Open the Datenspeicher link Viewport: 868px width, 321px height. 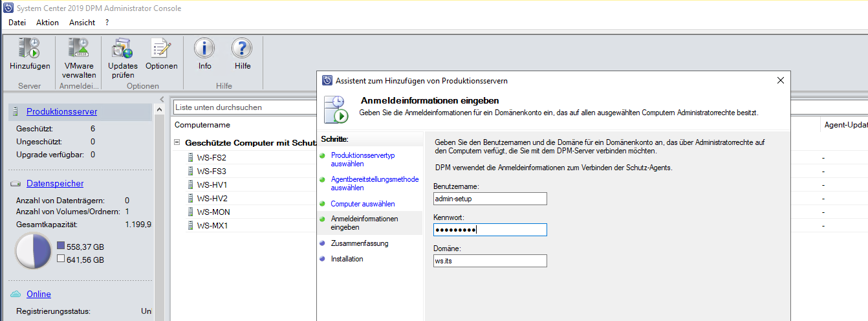55,184
